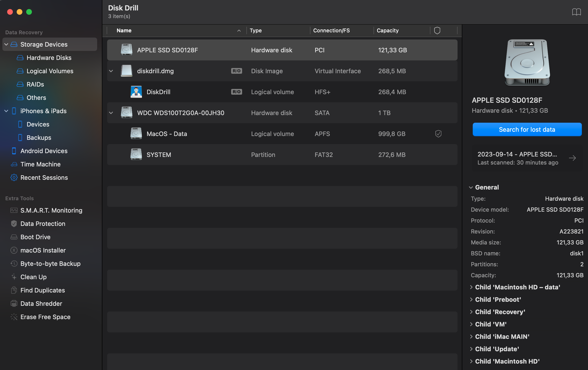Select Time Machine in sidebar
588x370 pixels.
click(x=40, y=164)
